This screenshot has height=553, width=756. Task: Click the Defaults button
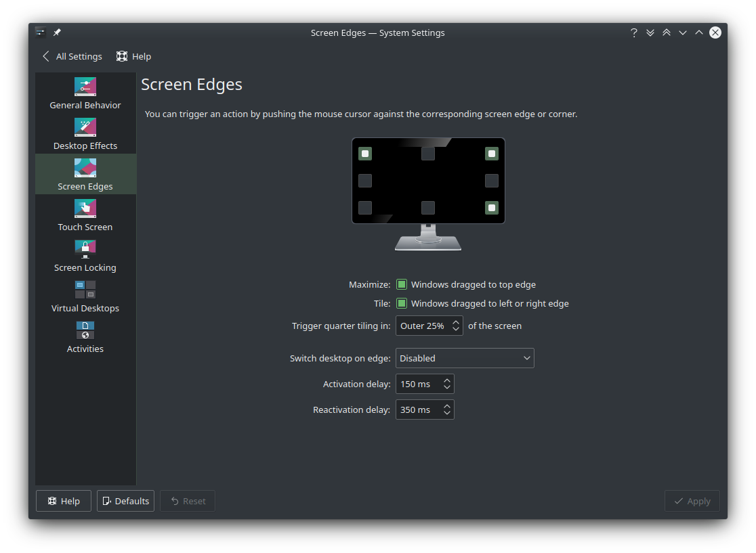(x=125, y=501)
